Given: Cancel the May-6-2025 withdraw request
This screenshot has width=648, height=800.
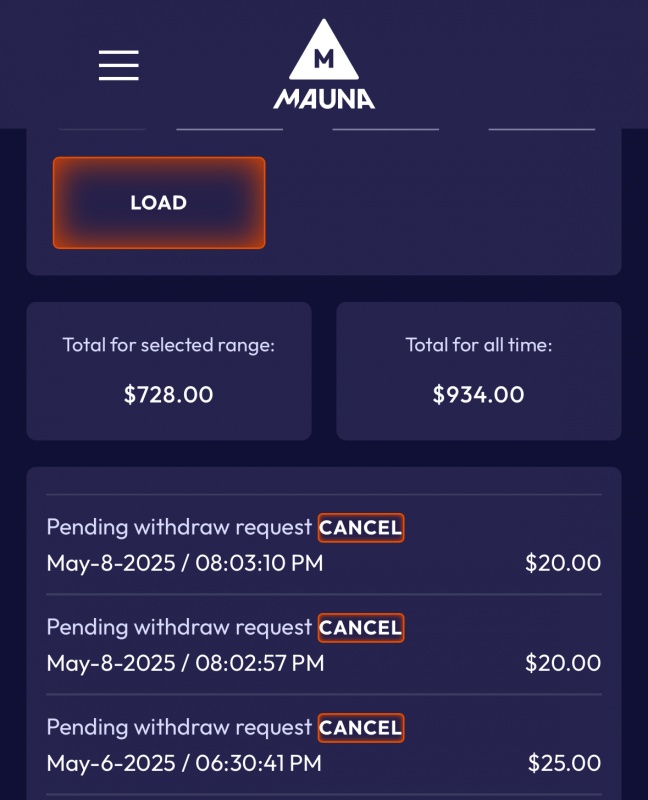Looking at the screenshot, I should 361,728.
